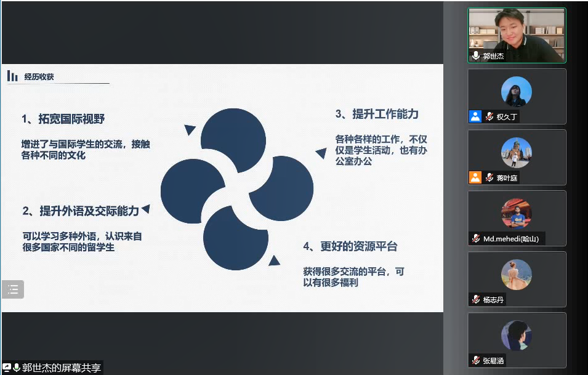Click blue person badge on 权久丁 tile
Image resolution: width=588 pixels, height=375 pixels.
click(x=475, y=116)
